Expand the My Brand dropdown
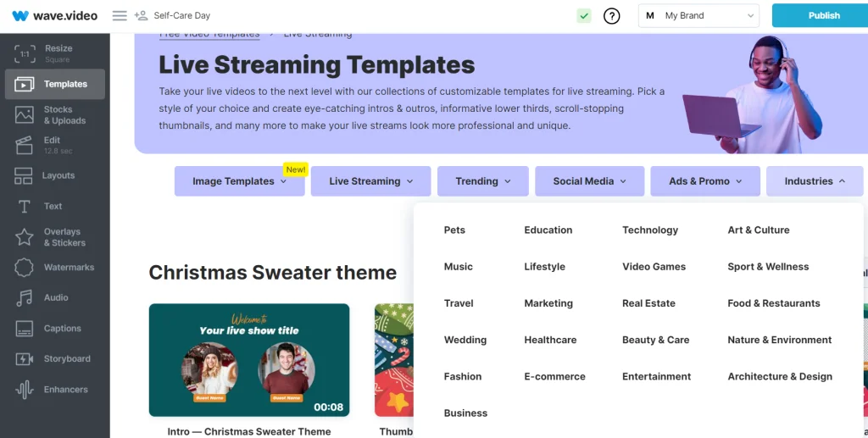The image size is (868, 438). [x=698, y=16]
